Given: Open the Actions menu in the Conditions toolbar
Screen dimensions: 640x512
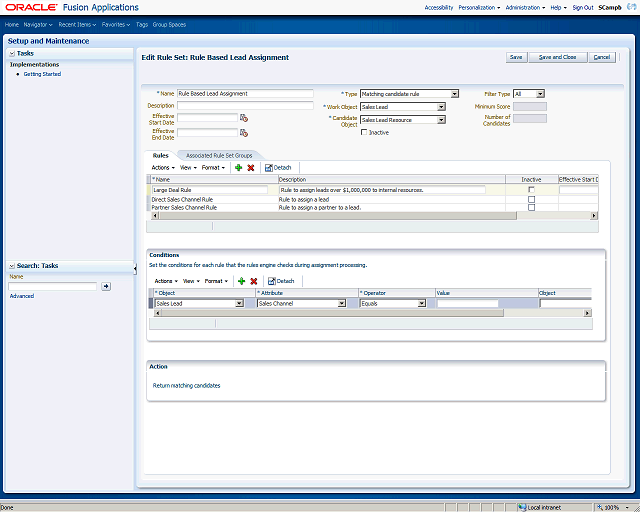Looking at the screenshot, I should tap(166, 281).
